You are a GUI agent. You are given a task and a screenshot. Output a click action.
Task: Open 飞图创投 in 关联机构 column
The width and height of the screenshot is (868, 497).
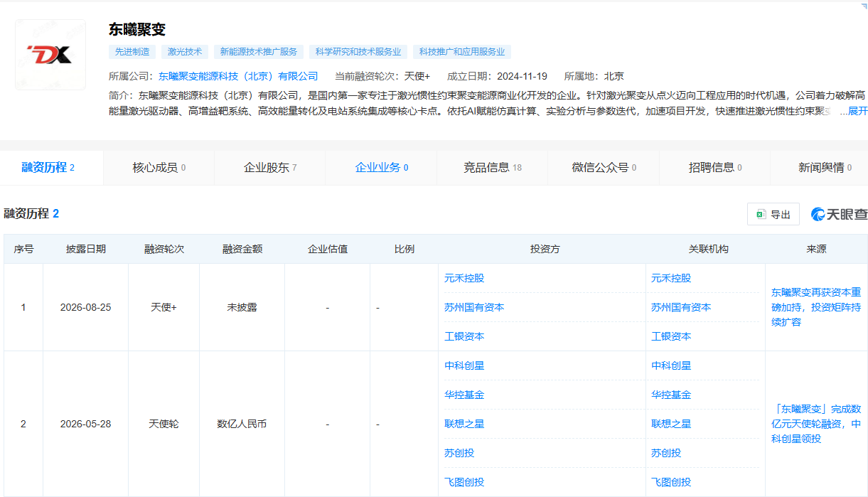pos(671,482)
